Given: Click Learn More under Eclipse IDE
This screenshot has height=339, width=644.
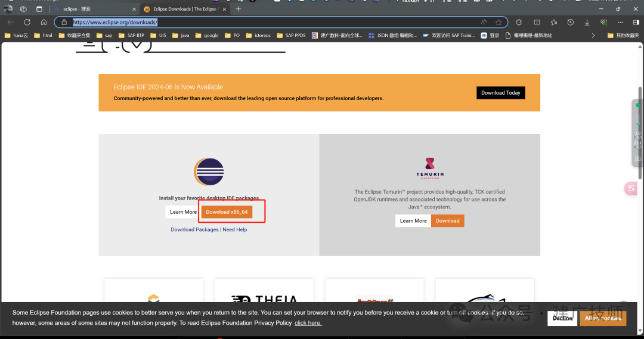Looking at the screenshot, I should [183, 212].
